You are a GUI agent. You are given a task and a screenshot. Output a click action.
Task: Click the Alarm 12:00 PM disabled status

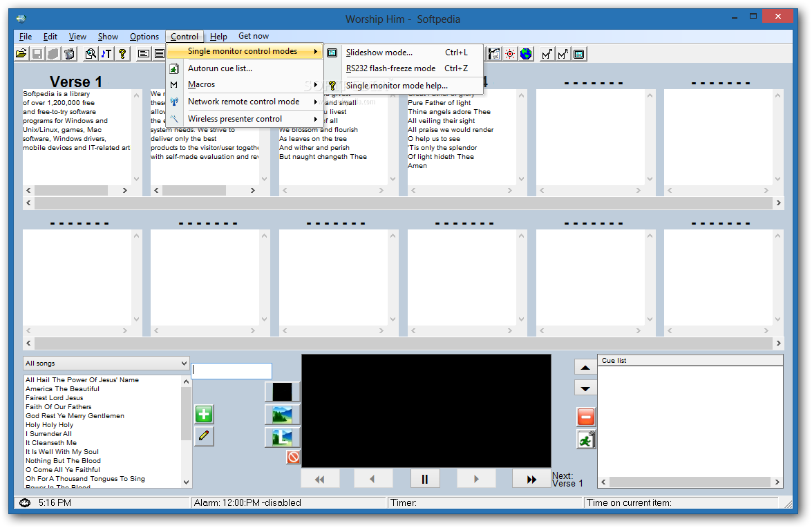(x=247, y=502)
